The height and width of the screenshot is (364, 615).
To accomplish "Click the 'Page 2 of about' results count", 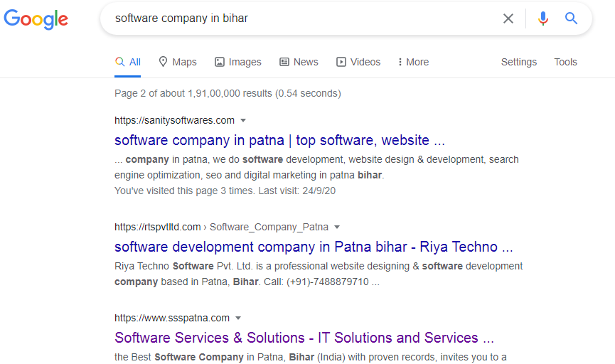I will pyautogui.click(x=228, y=93).
